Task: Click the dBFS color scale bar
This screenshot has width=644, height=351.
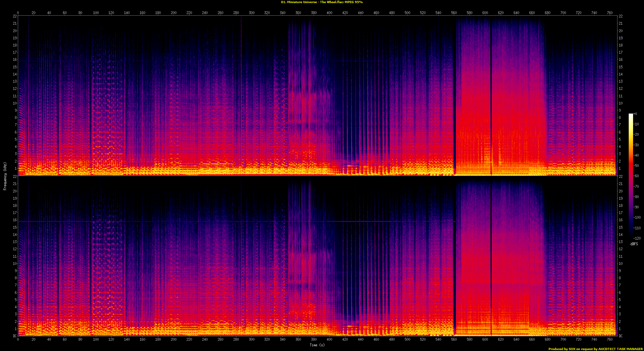Action: [x=631, y=176]
